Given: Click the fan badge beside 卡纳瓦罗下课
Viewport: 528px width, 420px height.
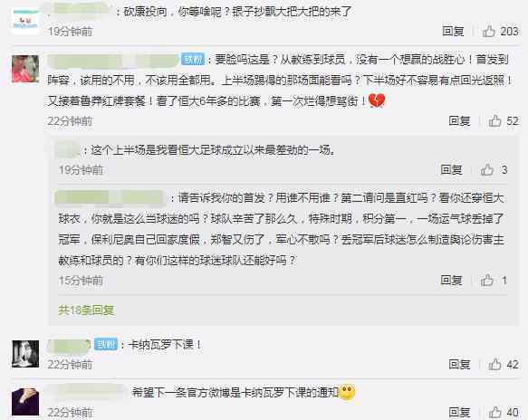Looking at the screenshot, I should 105,344.
